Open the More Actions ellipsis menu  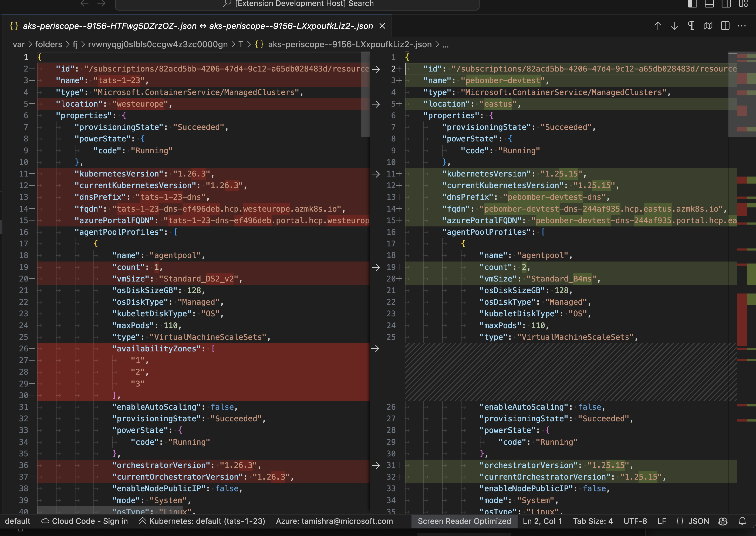coord(742,26)
